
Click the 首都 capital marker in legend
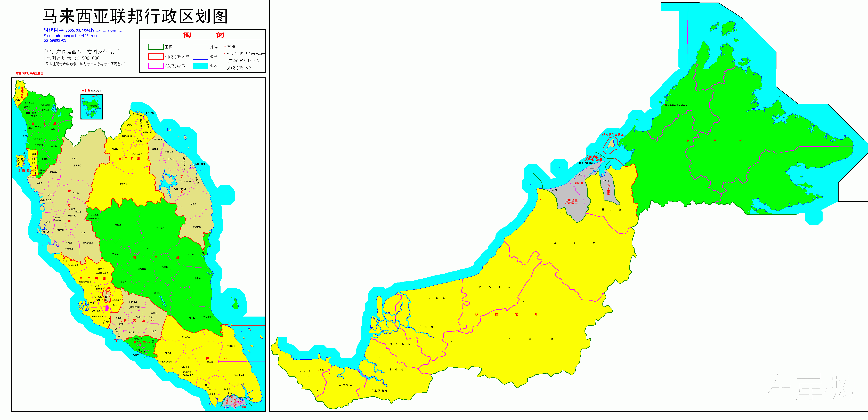pos(225,46)
